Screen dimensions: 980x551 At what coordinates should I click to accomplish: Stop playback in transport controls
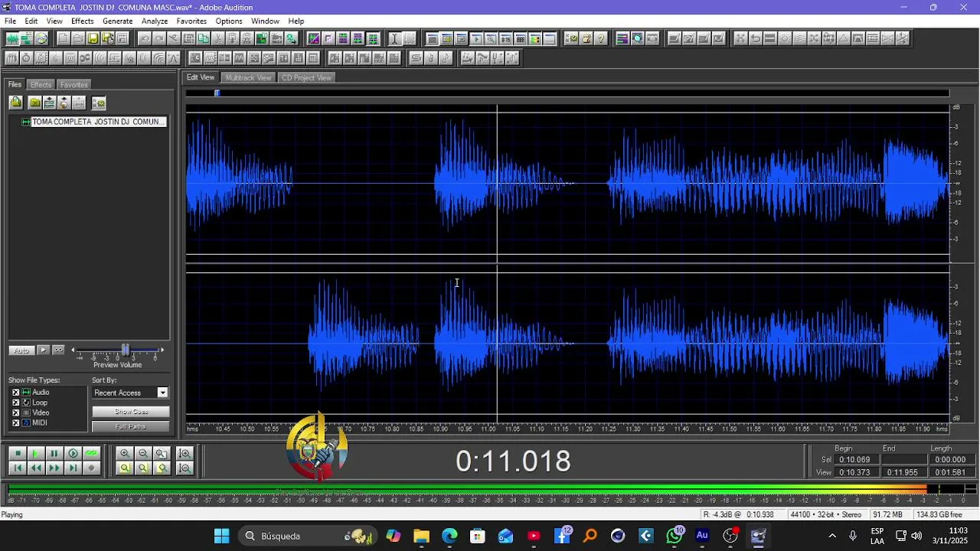[18, 453]
